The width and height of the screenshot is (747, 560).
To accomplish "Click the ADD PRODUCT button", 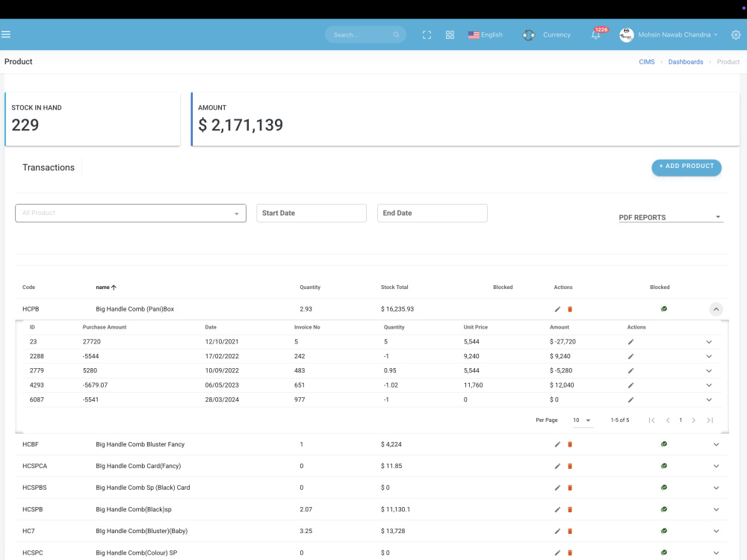I will [686, 167].
